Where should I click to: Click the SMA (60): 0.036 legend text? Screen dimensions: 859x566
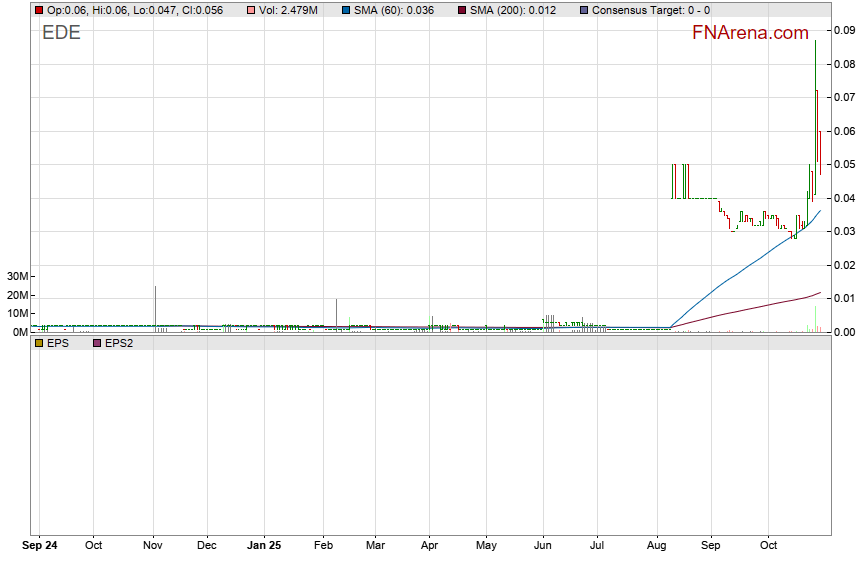[x=394, y=10]
